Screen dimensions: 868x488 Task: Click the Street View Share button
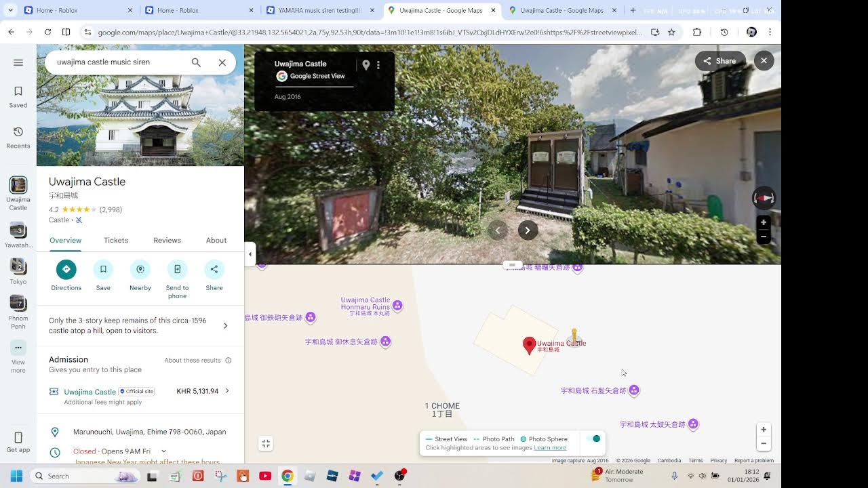click(720, 61)
